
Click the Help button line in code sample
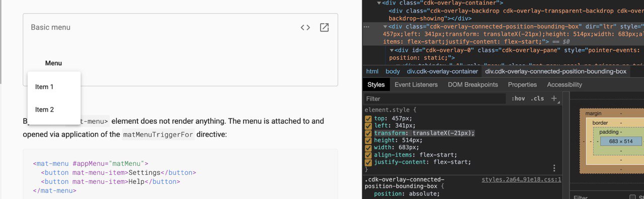pyautogui.click(x=111, y=182)
